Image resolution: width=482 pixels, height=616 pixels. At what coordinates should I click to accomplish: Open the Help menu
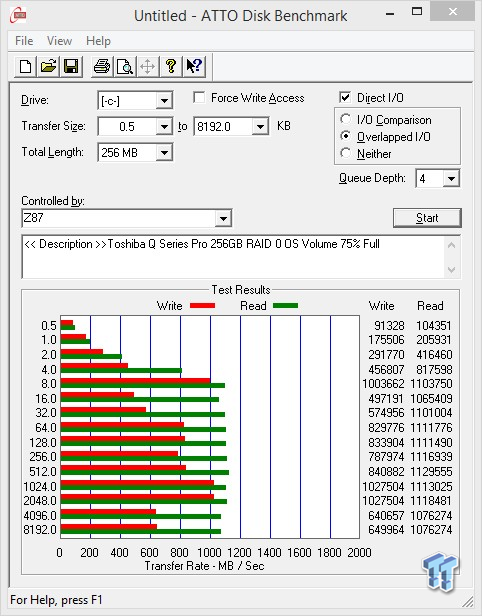click(98, 41)
